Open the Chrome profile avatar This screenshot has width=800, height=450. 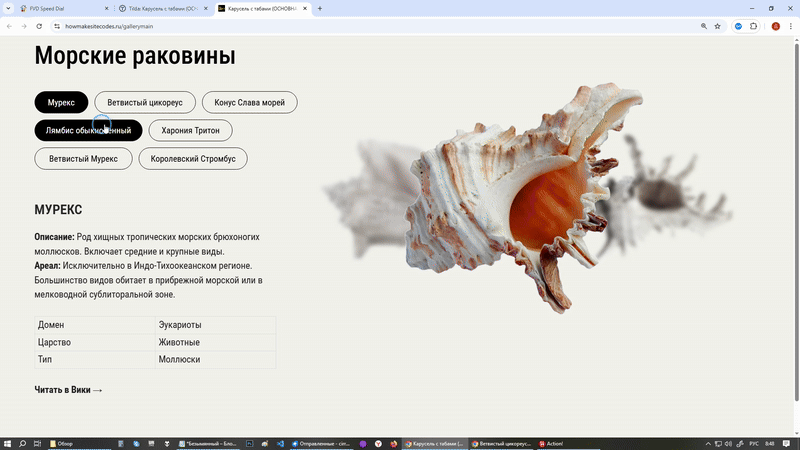pyautogui.click(x=776, y=26)
